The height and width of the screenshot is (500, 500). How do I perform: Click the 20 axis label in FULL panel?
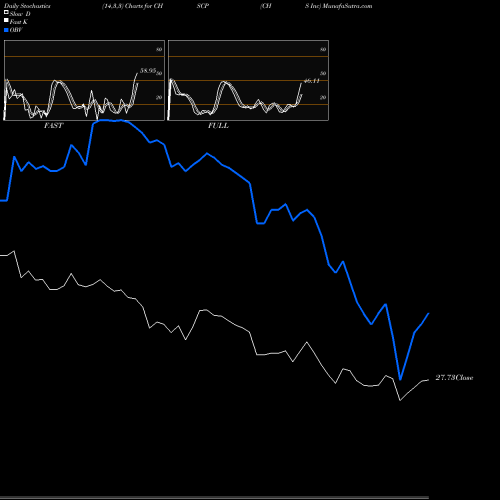point(323,97)
